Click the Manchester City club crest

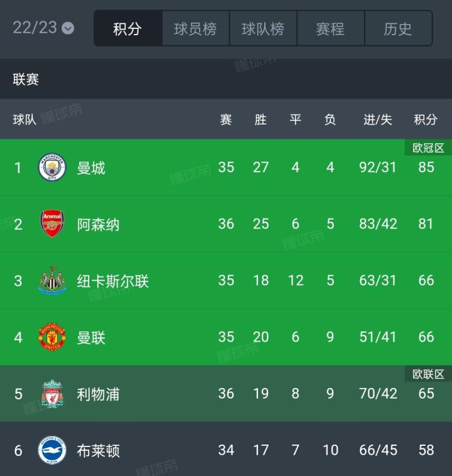[x=52, y=168]
